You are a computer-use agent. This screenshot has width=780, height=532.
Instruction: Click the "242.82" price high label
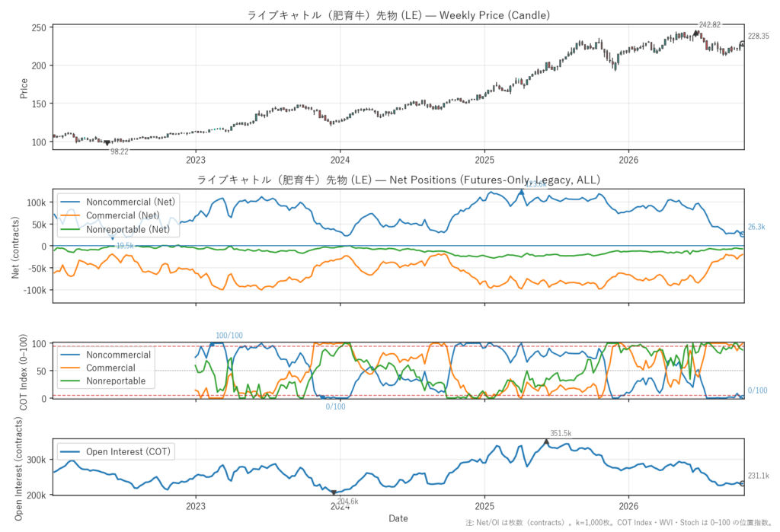click(709, 25)
